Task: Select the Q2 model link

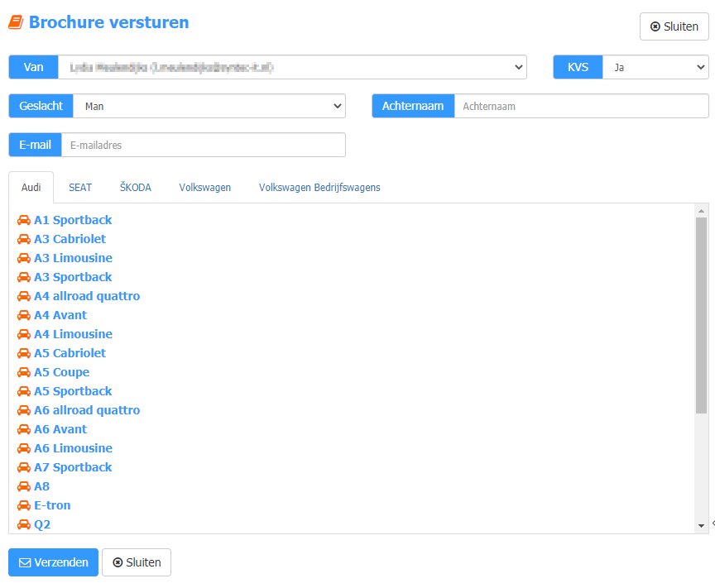Action: click(x=42, y=524)
